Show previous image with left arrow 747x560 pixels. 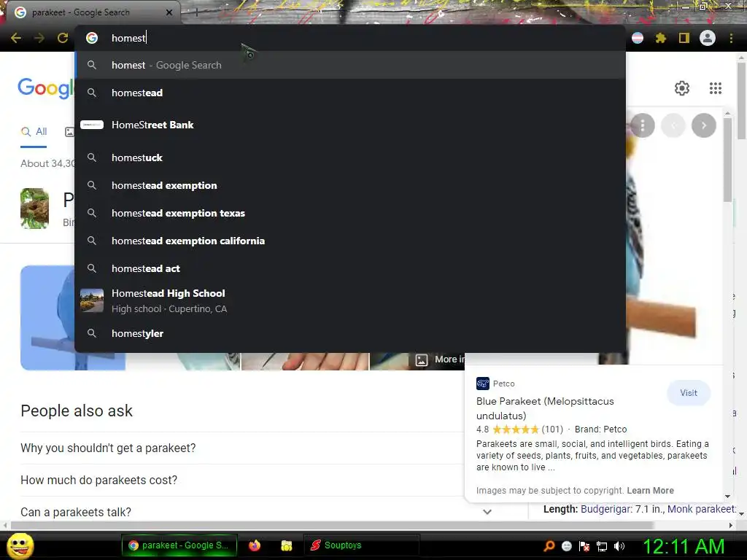click(x=673, y=125)
